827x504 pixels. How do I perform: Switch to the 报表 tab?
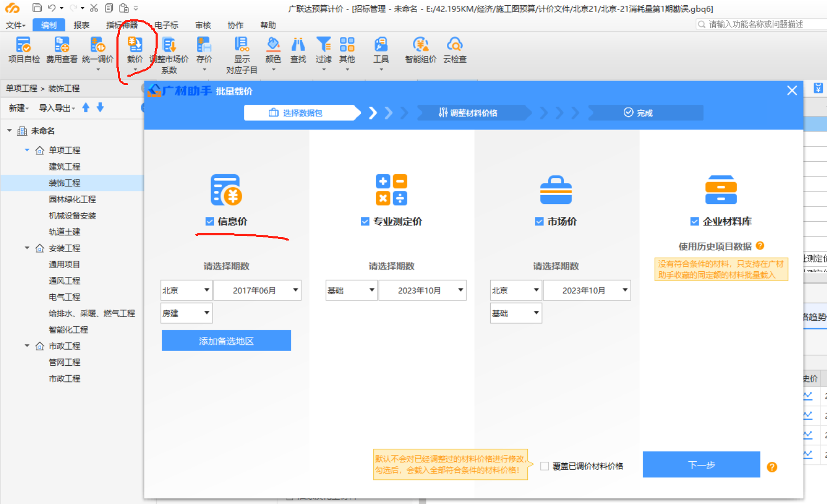pyautogui.click(x=81, y=25)
